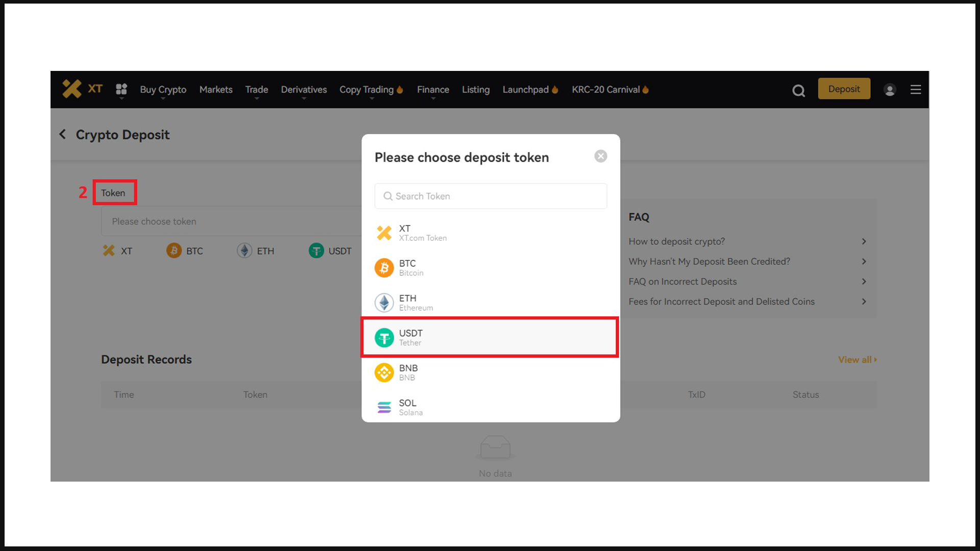Open Fees for Incorrect Deposit and Delisted Coins

point(721,302)
